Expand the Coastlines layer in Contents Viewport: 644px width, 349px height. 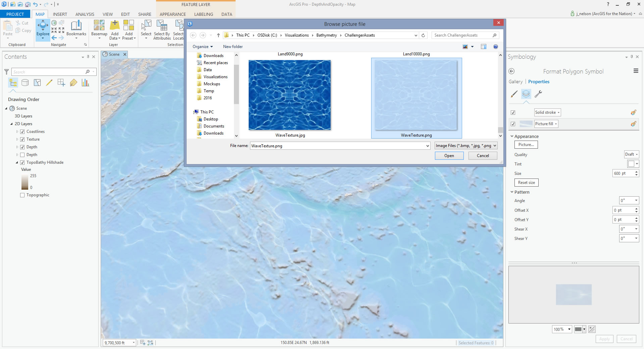tap(17, 132)
